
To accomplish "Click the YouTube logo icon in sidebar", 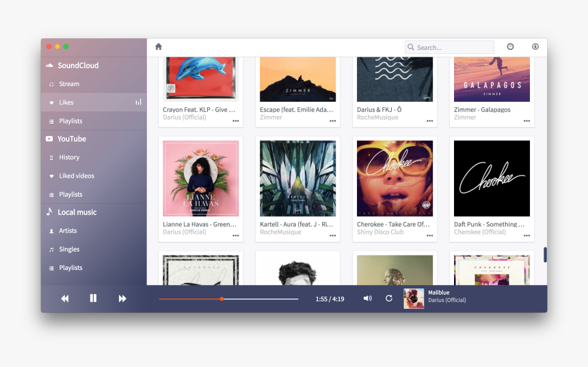I will (49, 139).
